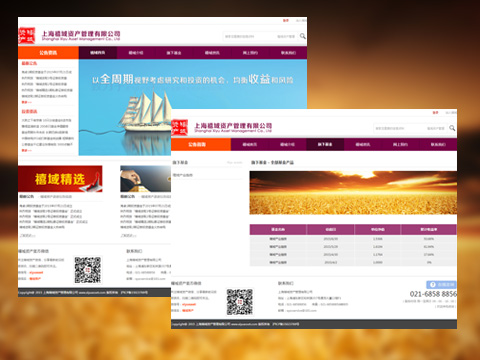Open the 旗下基金 nav tab on the homepage
This screenshot has height=360, width=480.
point(174,53)
